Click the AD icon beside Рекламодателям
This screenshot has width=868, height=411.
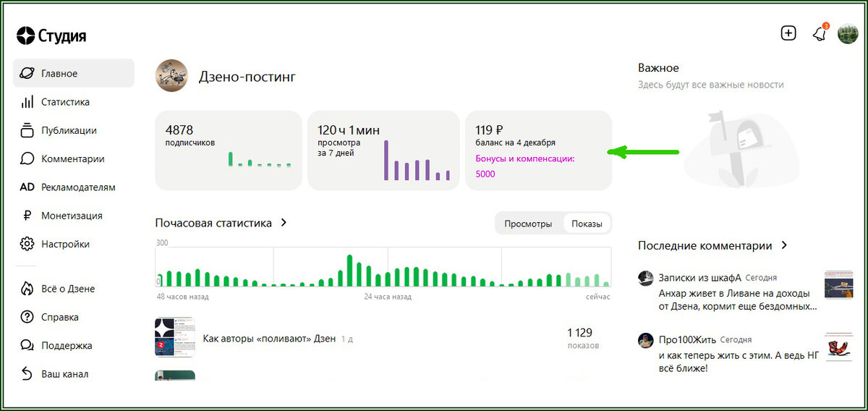click(27, 187)
